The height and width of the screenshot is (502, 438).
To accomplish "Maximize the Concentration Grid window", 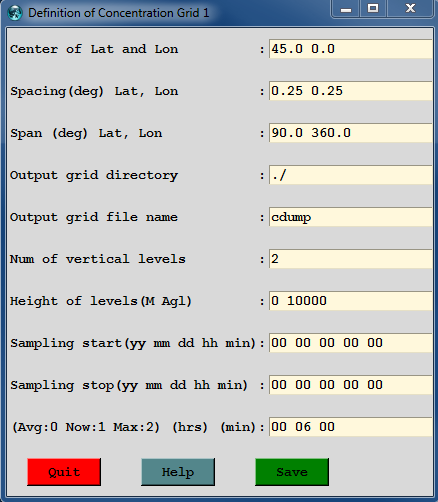I will tap(373, 9).
